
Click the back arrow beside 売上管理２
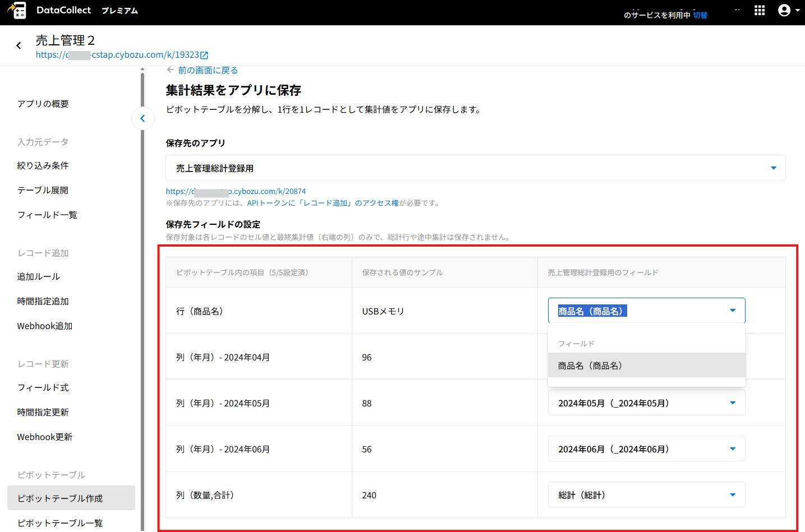coord(19,45)
